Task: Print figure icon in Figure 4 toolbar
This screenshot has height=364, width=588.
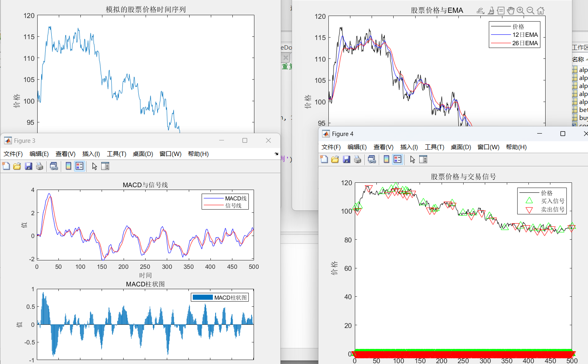Action: 357,159
